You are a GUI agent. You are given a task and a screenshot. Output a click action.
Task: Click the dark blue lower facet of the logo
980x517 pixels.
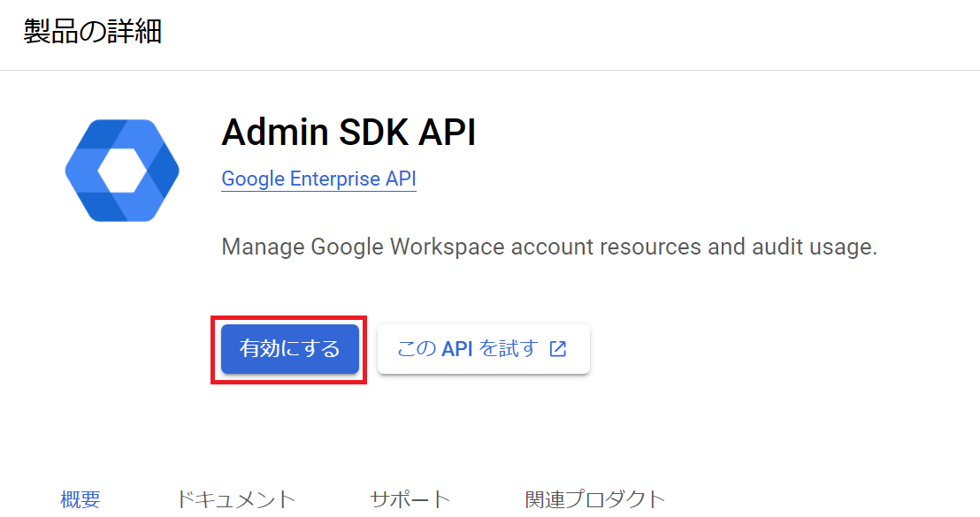pos(103,207)
